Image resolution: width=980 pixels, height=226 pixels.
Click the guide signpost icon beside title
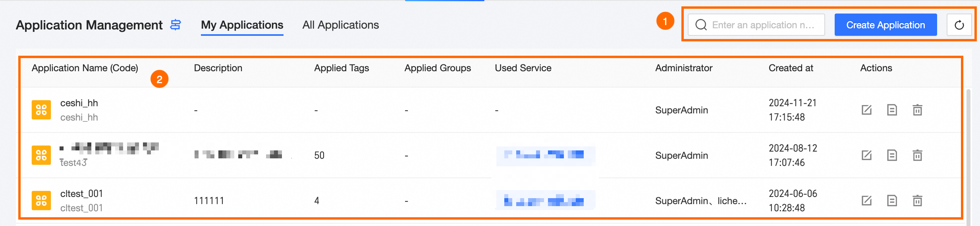pyautogui.click(x=176, y=25)
